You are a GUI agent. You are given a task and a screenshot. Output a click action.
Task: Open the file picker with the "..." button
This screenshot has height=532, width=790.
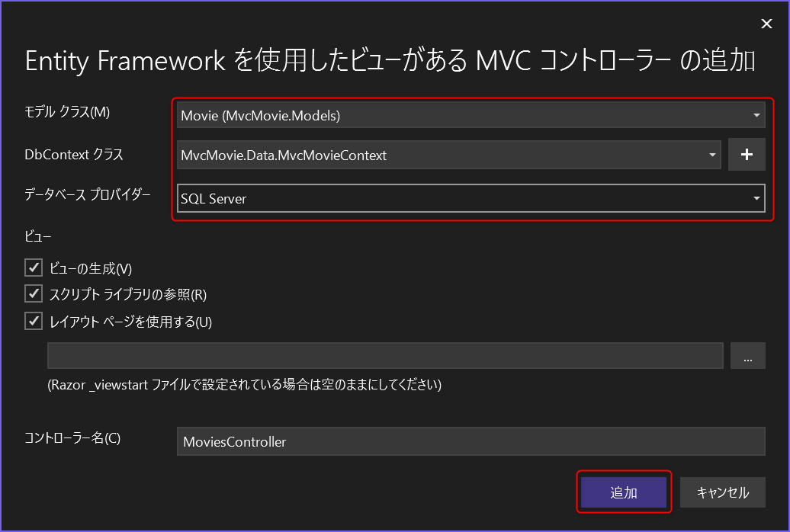point(747,355)
